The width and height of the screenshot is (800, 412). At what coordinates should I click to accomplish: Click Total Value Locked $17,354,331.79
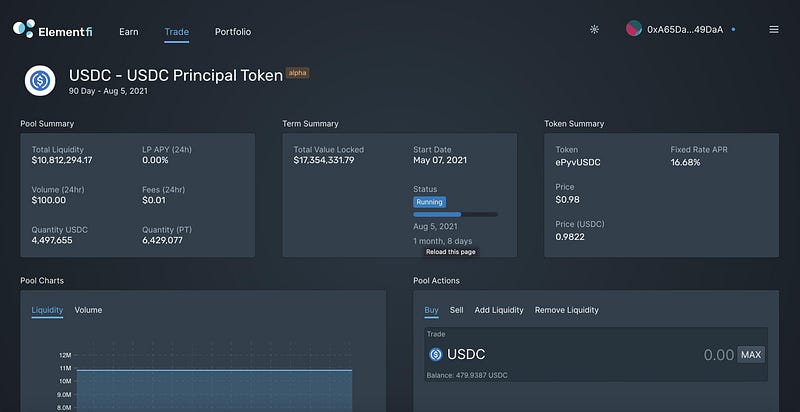point(323,160)
